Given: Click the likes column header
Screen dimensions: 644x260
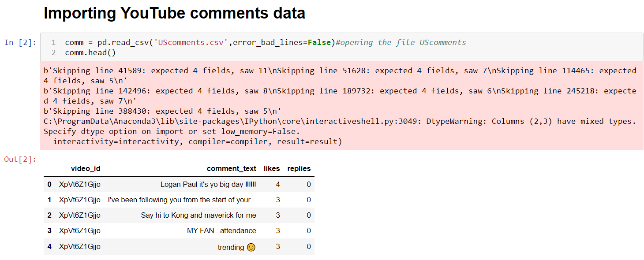Looking at the screenshot, I should [272, 168].
